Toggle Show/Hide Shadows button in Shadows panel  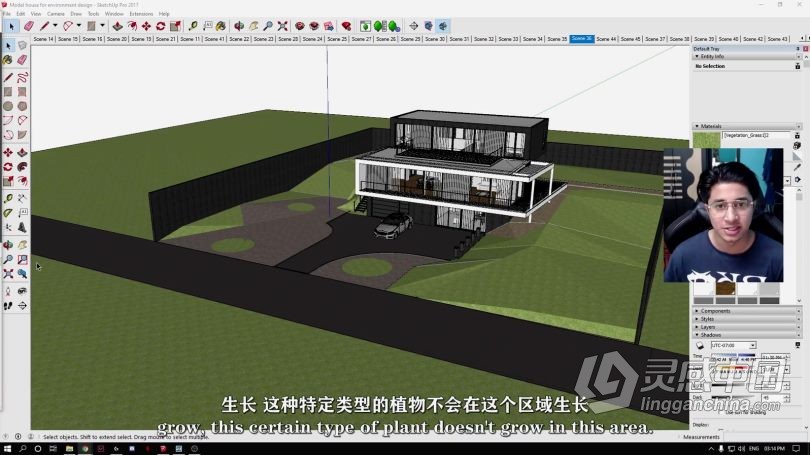[699, 345]
